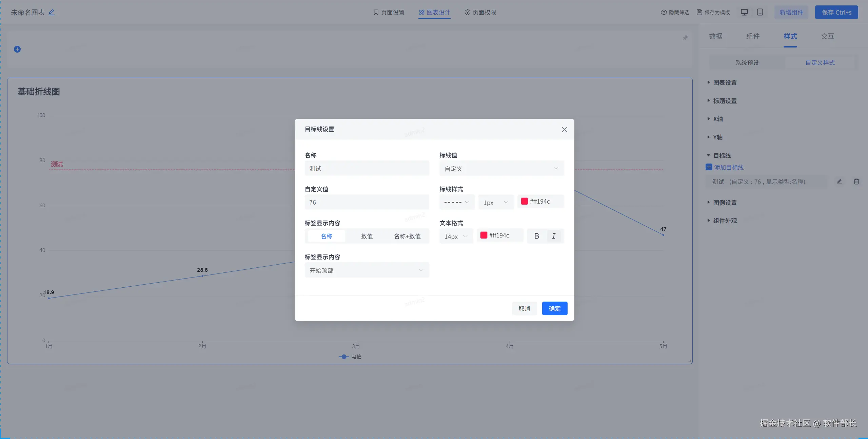Click the 确定 button
Screen dimensions: 868x439
tap(554, 308)
